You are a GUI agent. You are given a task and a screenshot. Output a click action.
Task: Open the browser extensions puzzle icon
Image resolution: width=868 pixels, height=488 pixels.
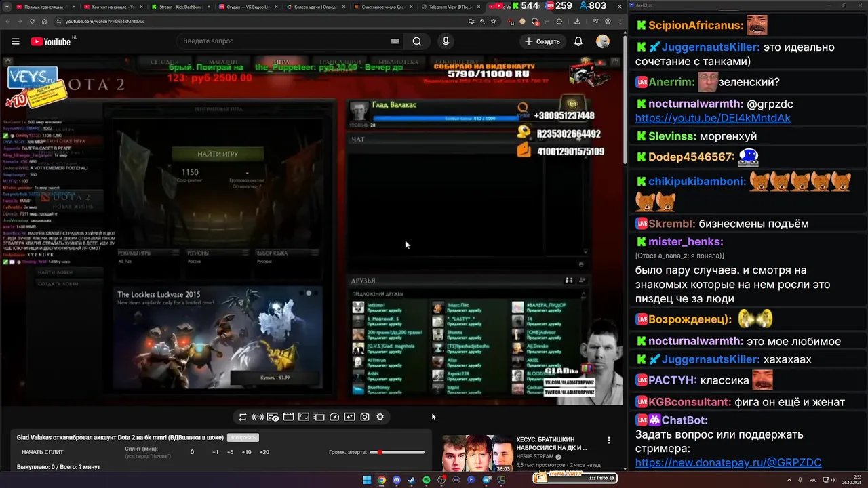(x=559, y=21)
